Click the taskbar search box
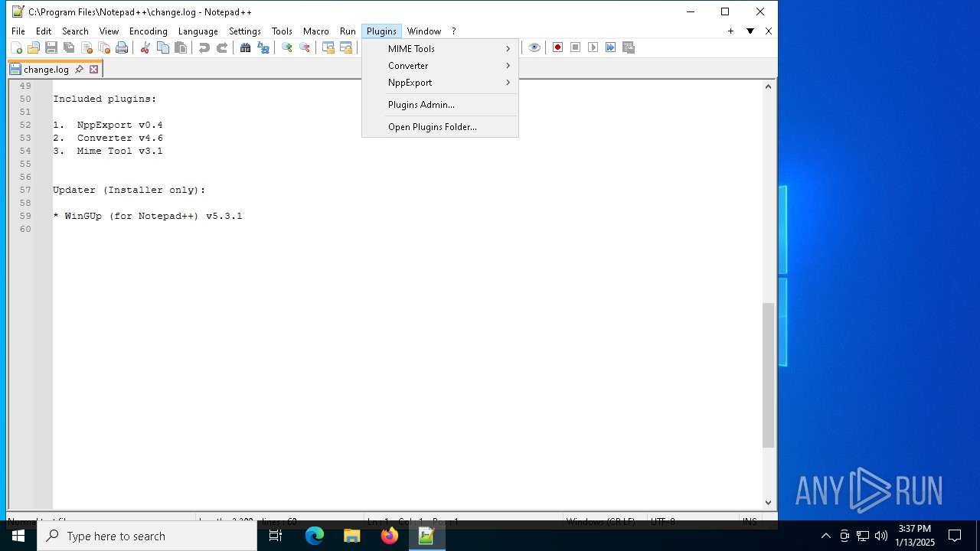This screenshot has height=551, width=980. (x=147, y=536)
